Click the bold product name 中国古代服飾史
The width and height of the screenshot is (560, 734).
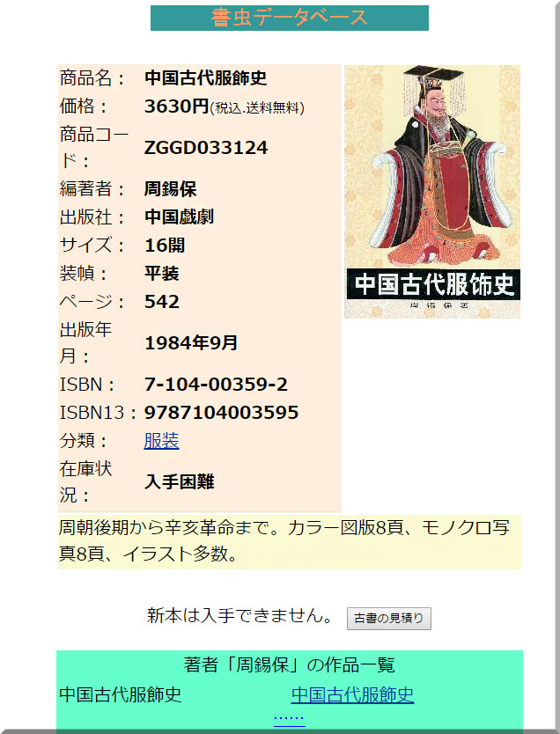click(x=205, y=77)
